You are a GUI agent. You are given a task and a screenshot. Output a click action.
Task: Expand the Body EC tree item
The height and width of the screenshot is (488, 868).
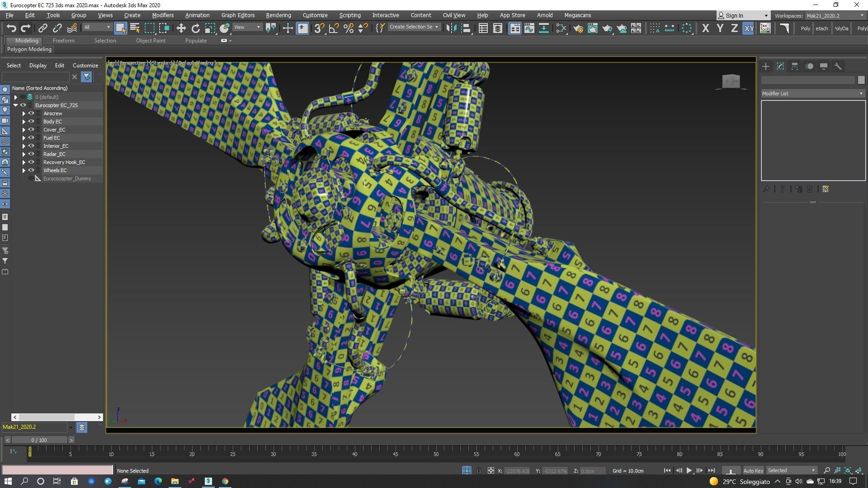[24, 122]
